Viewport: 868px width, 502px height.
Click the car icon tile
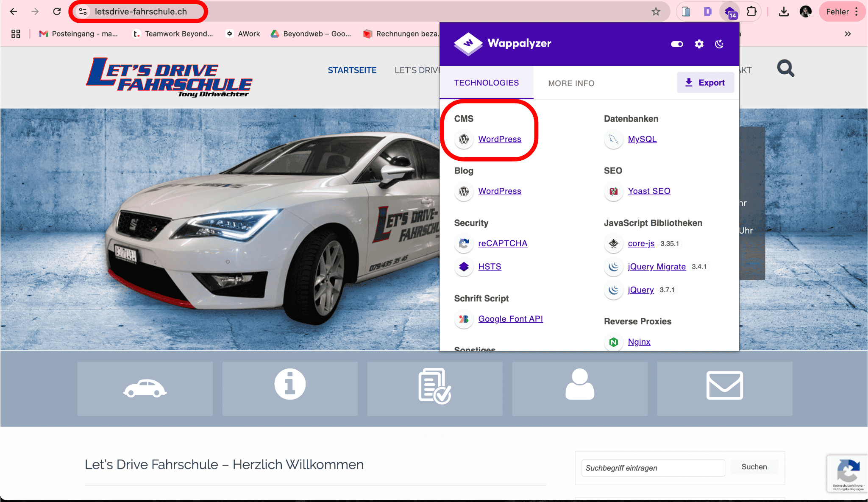pyautogui.click(x=145, y=388)
